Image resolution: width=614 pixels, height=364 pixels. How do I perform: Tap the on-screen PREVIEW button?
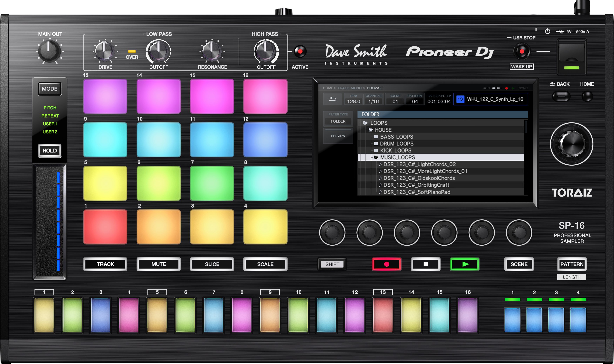coord(338,136)
